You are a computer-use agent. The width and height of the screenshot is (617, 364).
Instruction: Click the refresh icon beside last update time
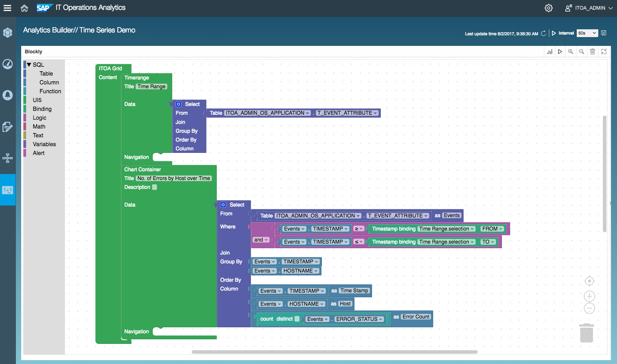click(x=544, y=33)
